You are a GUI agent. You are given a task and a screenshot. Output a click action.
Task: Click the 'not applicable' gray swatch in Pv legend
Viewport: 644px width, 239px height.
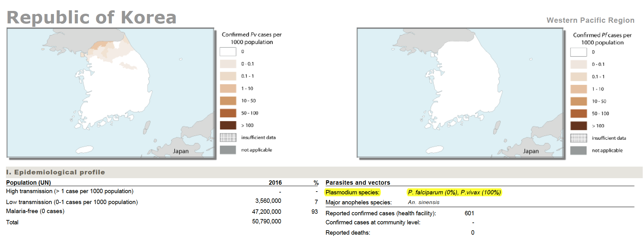228,150
